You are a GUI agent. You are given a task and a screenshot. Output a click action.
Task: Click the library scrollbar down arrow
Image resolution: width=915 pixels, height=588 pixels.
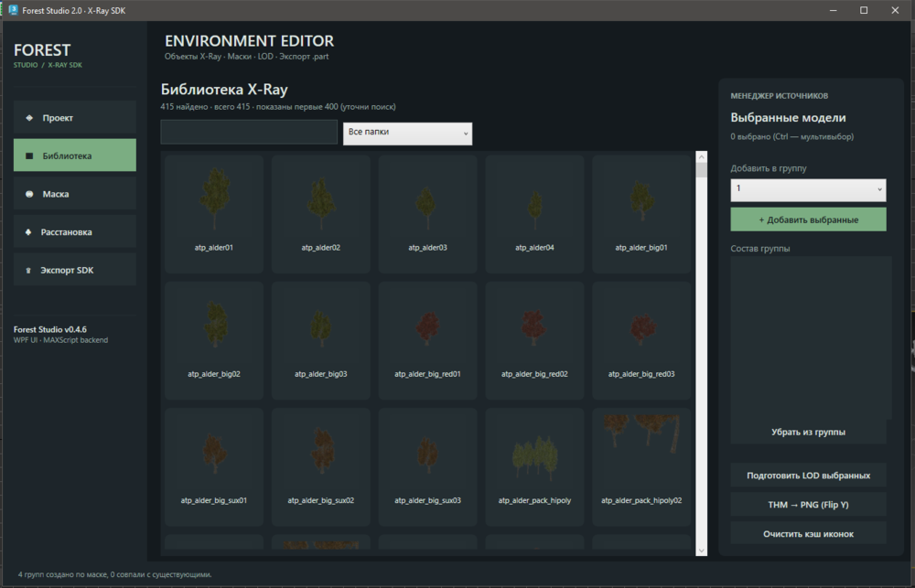click(x=702, y=551)
